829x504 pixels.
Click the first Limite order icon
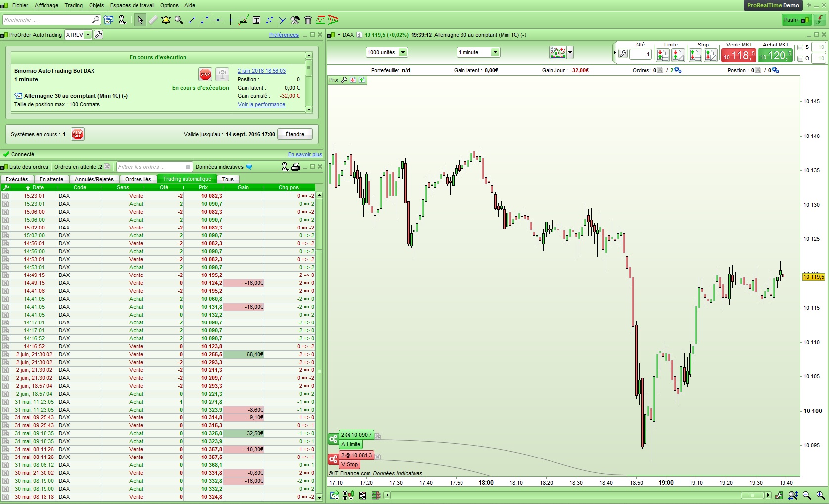(663, 55)
